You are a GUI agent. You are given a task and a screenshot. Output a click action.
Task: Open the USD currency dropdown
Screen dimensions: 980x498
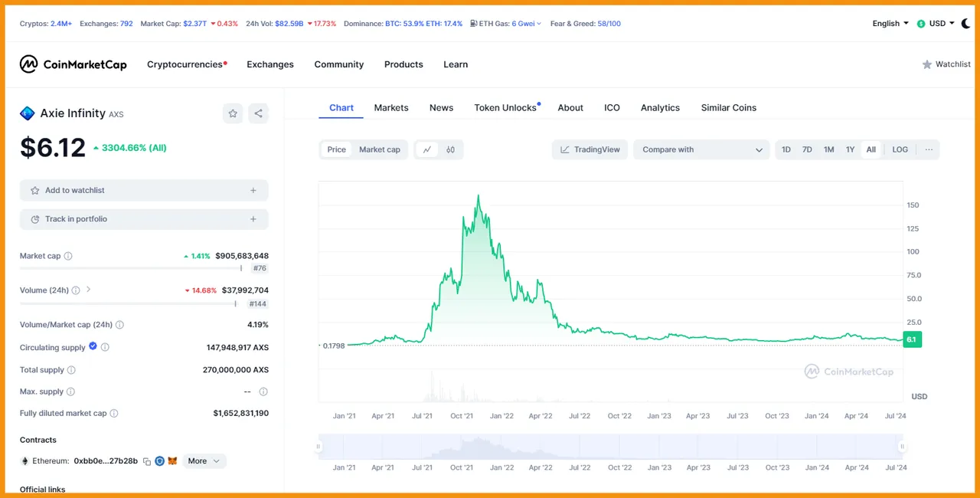tap(936, 23)
